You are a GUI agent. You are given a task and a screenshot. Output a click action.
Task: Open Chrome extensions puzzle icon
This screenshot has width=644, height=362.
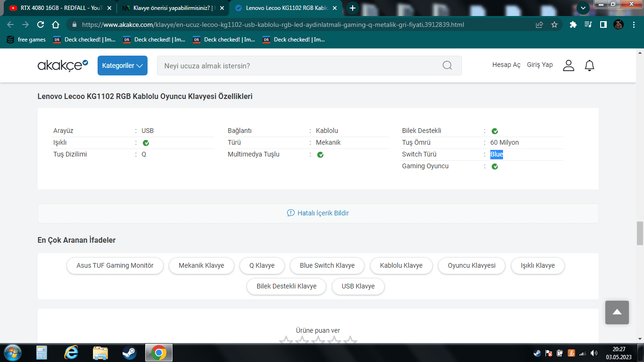(x=573, y=25)
